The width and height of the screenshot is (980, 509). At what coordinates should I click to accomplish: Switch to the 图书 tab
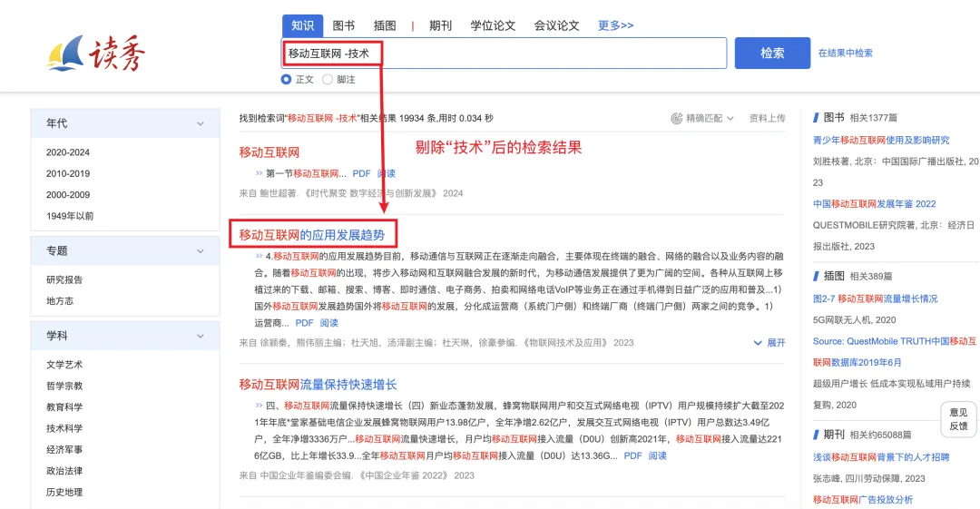coord(343,25)
